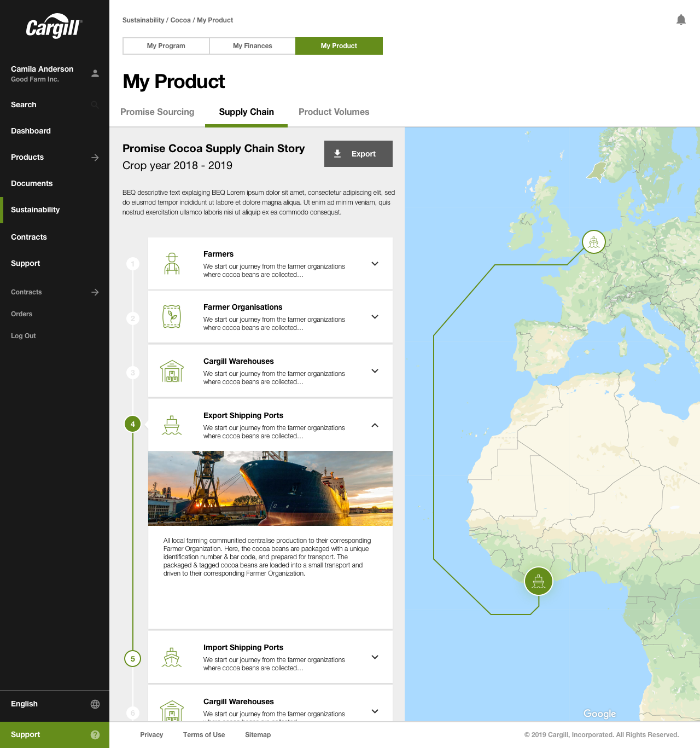Click timeline step 3 marker
This screenshot has width=700, height=748.
(x=133, y=373)
